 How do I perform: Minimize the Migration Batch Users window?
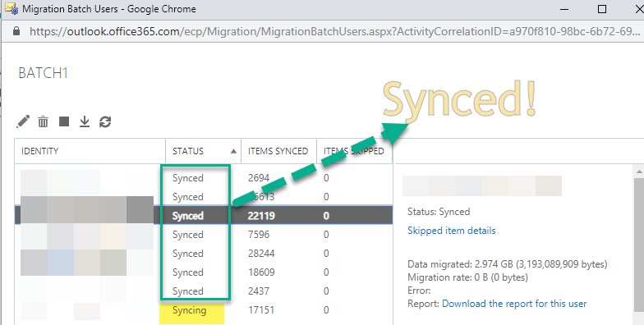565,8
